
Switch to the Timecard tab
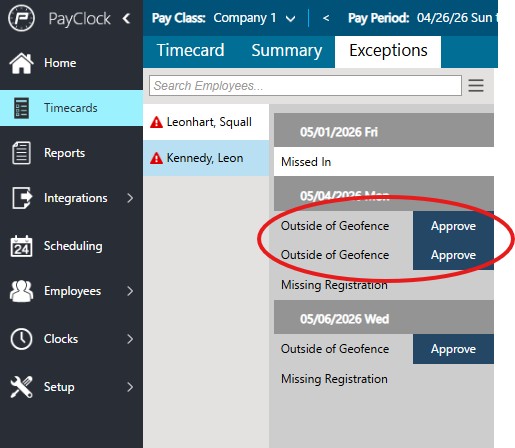point(191,51)
